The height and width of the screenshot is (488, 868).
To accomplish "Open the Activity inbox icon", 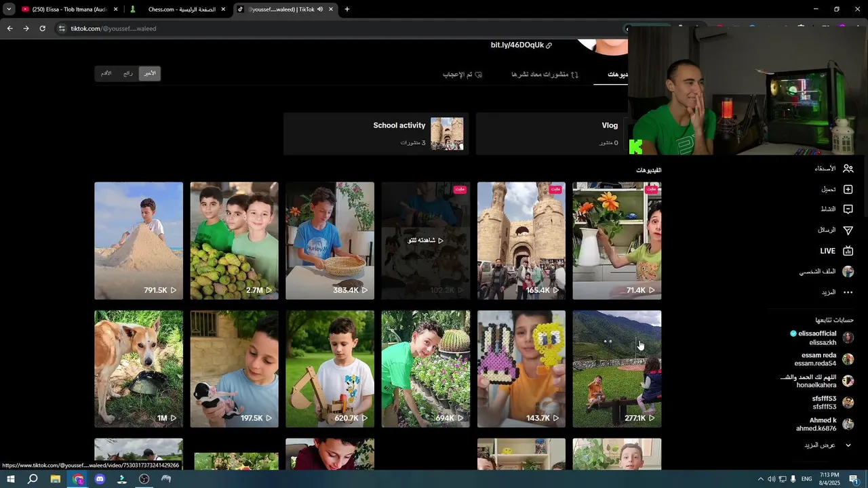I will [848, 209].
